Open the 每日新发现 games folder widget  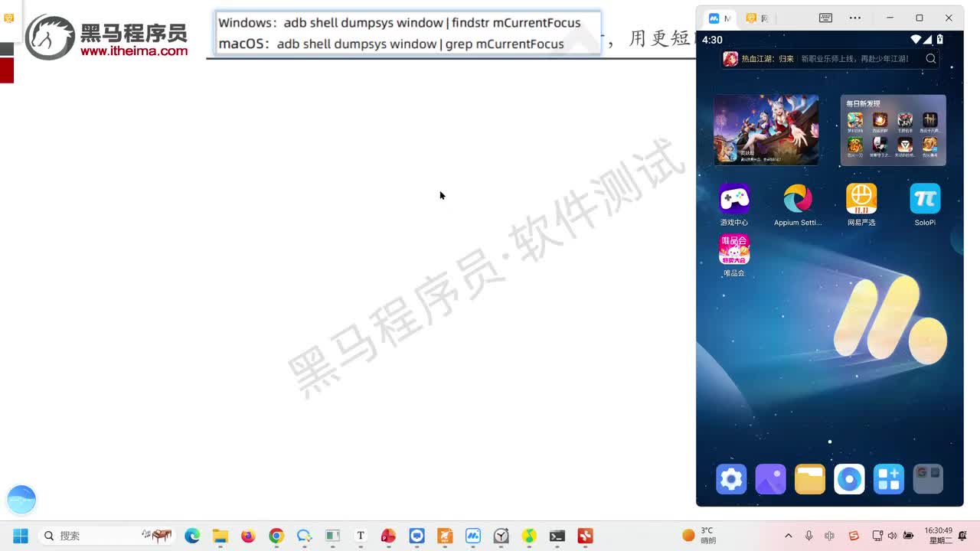(x=893, y=130)
